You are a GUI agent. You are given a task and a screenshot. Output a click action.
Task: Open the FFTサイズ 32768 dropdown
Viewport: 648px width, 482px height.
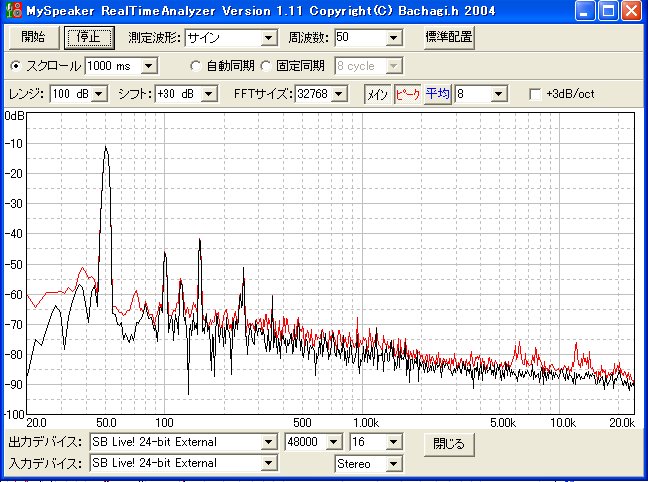(x=339, y=94)
